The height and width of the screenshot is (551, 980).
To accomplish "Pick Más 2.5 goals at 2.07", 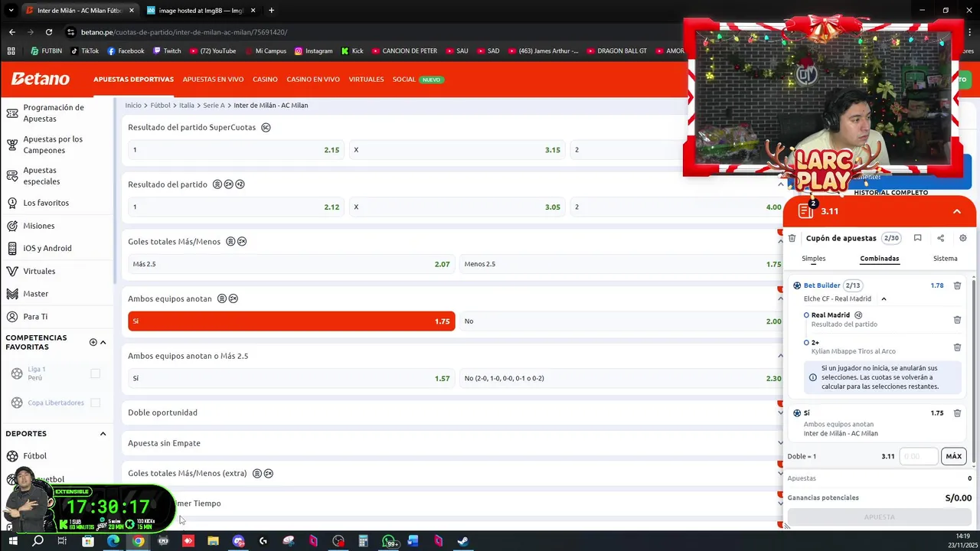I will click(292, 264).
